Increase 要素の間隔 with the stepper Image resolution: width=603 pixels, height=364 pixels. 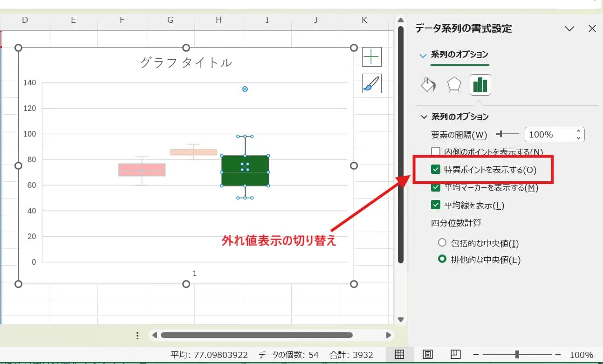578,131
